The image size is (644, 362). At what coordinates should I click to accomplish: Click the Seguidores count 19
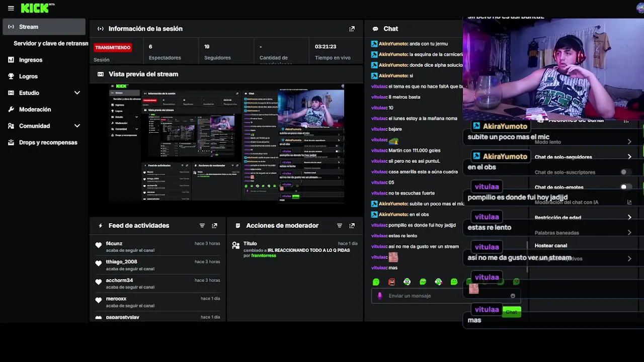(x=207, y=46)
